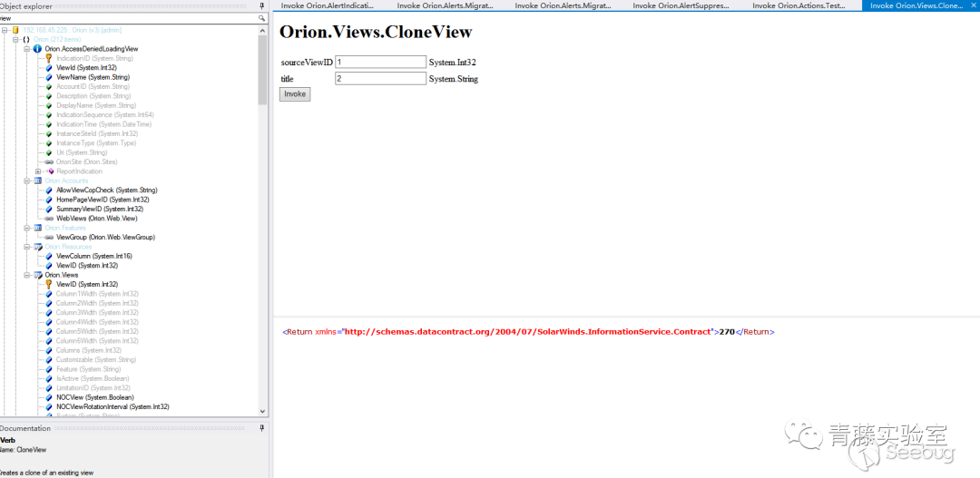Switch to the Invoke Orion.AlertIndicati... tab
This screenshot has height=478, width=980.
[328, 5]
